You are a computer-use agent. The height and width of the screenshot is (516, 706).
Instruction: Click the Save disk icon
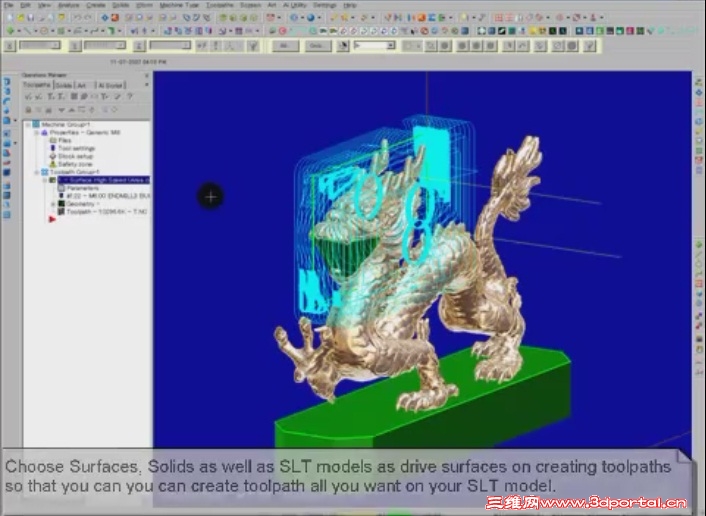(x=31, y=18)
